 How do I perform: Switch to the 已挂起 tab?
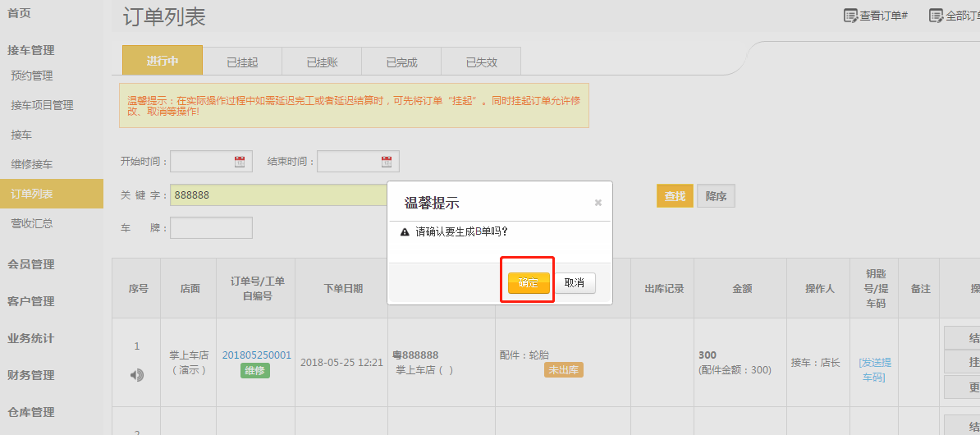[242, 62]
